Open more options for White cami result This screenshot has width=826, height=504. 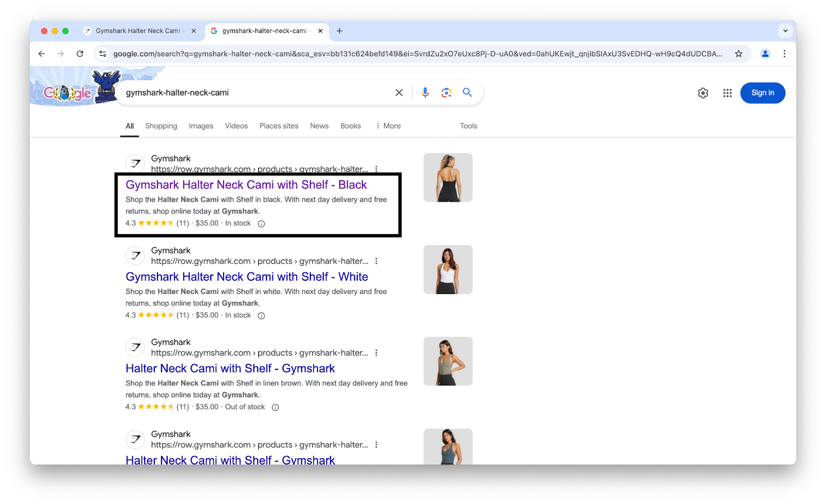(x=376, y=261)
